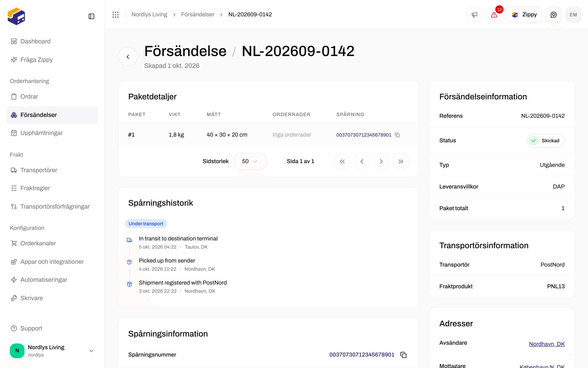Go to Ordrar

pos(52,97)
